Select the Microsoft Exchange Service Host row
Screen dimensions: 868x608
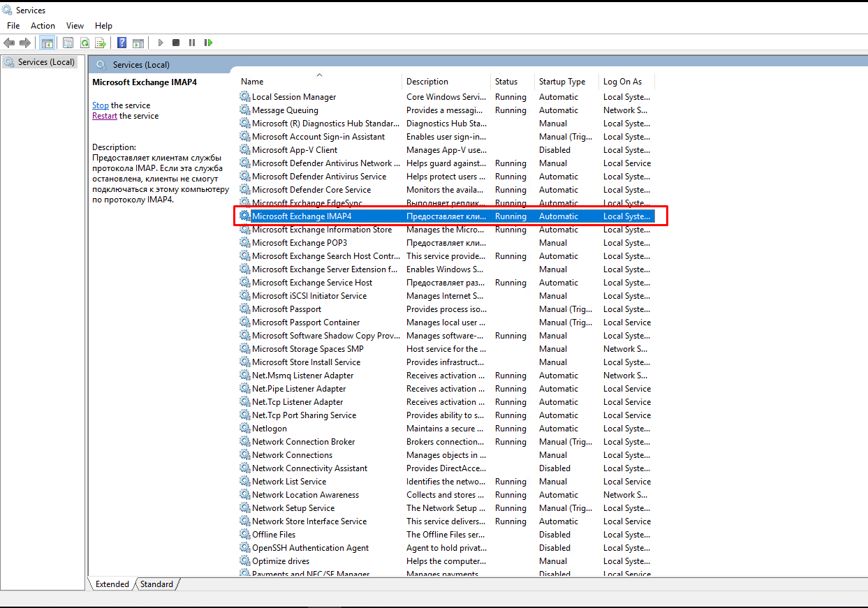tap(446, 283)
